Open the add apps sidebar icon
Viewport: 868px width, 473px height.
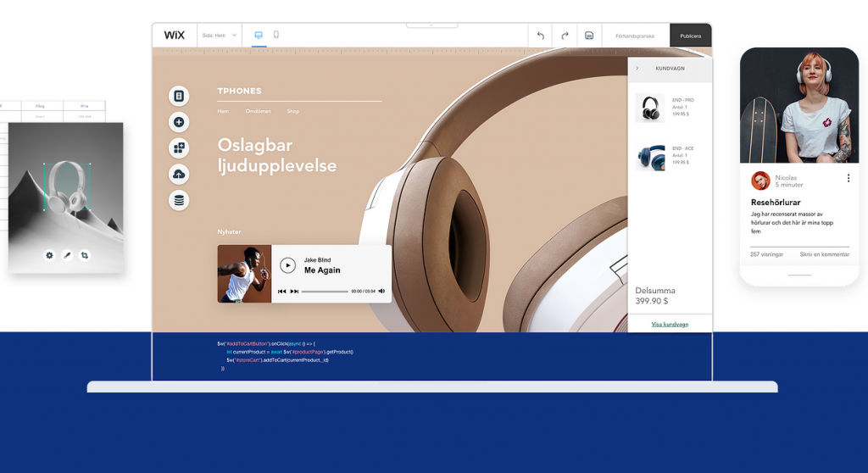pyautogui.click(x=179, y=147)
